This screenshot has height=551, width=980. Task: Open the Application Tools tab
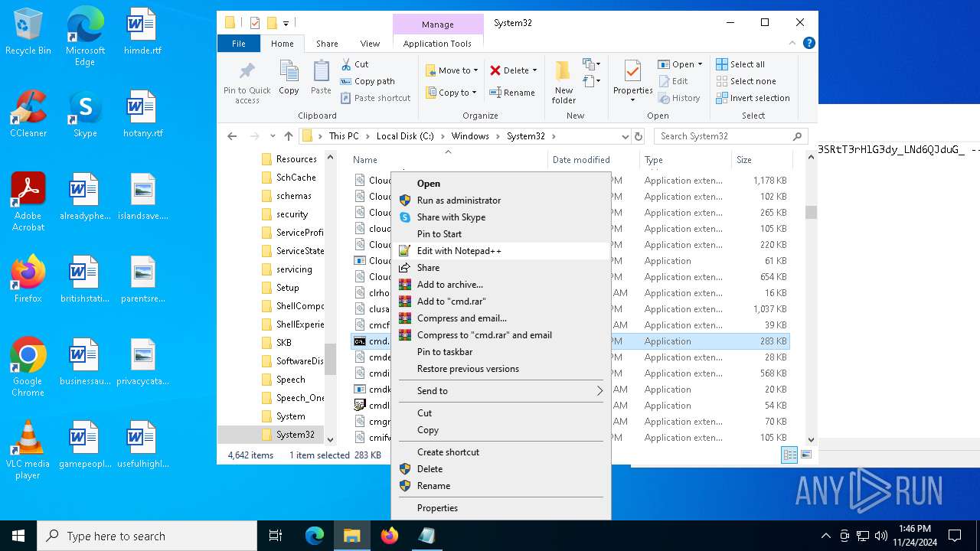coord(437,44)
